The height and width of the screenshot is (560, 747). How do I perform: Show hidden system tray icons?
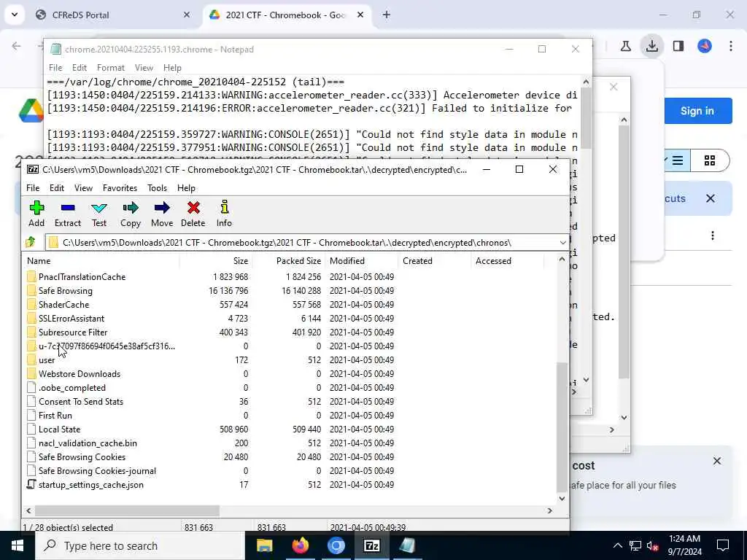[x=617, y=545]
